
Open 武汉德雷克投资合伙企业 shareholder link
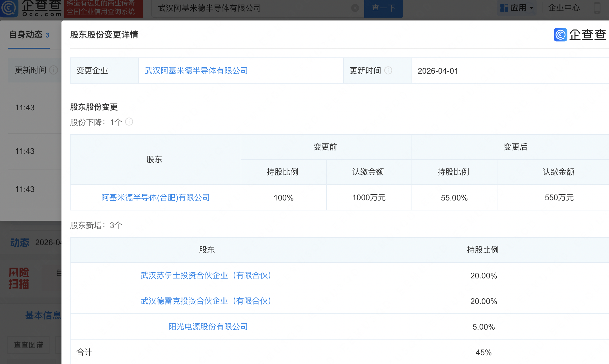(206, 301)
